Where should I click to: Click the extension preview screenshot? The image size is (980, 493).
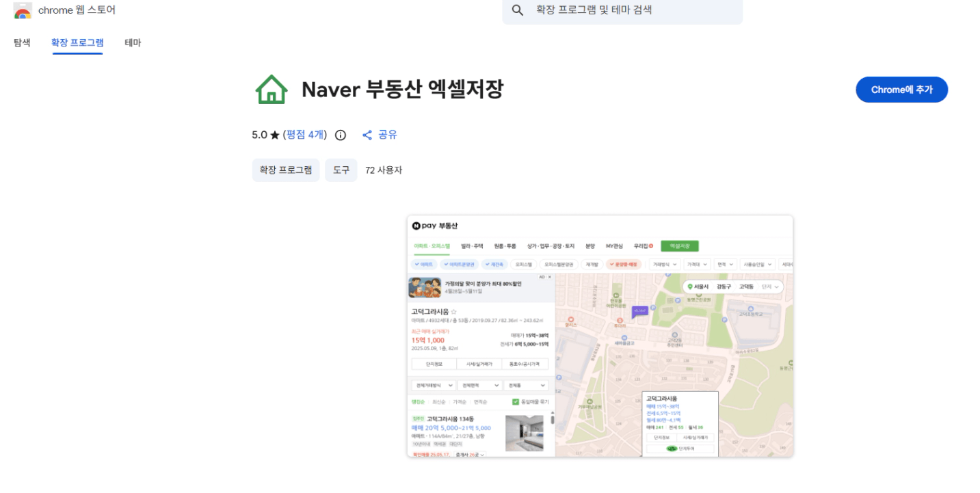click(600, 336)
